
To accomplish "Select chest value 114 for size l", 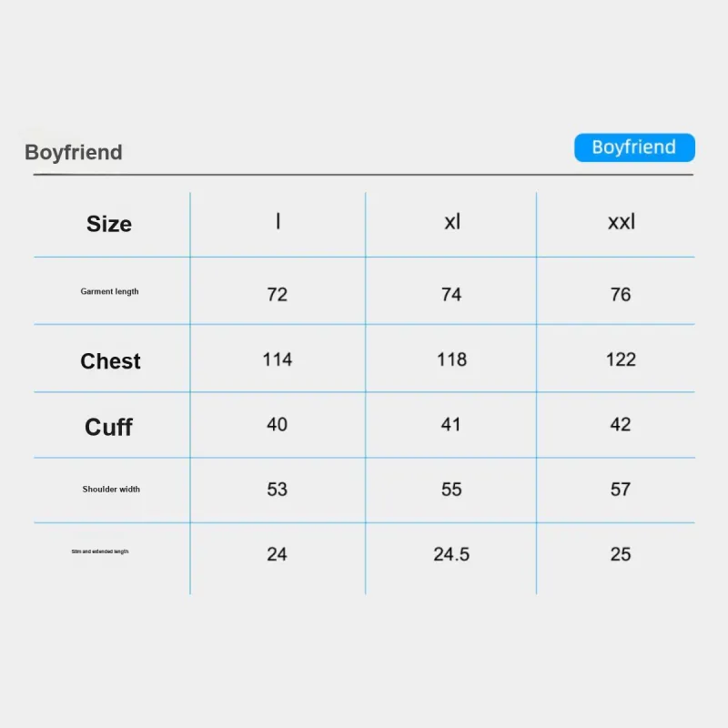I will (278, 359).
